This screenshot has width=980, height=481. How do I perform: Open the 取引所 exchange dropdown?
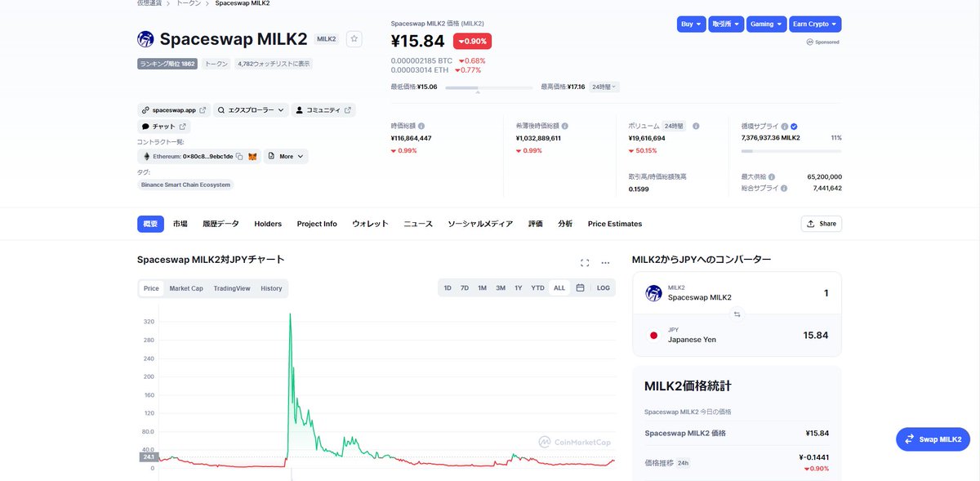coord(726,24)
